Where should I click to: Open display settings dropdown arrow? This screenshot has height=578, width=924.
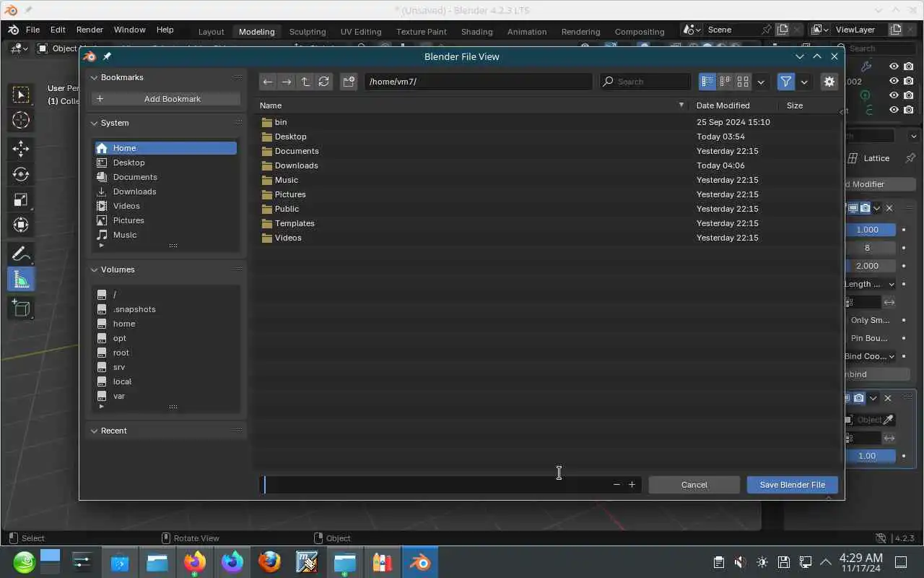click(x=761, y=82)
